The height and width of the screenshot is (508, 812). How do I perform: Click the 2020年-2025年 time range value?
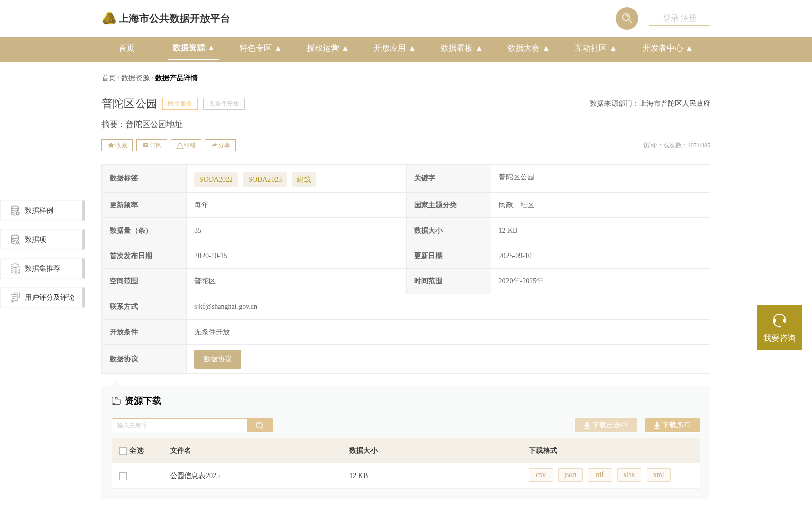[521, 281]
